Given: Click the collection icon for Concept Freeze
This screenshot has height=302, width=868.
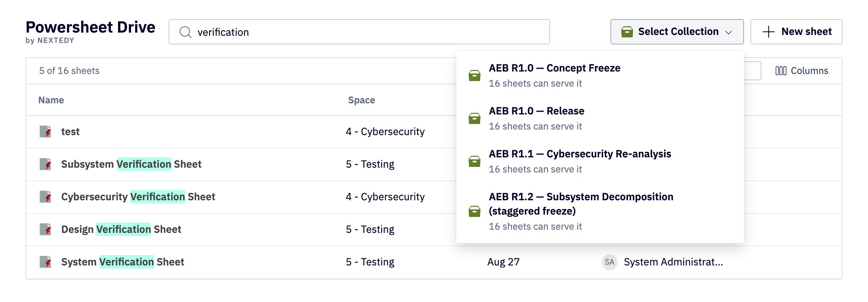Looking at the screenshot, I should point(475,75).
